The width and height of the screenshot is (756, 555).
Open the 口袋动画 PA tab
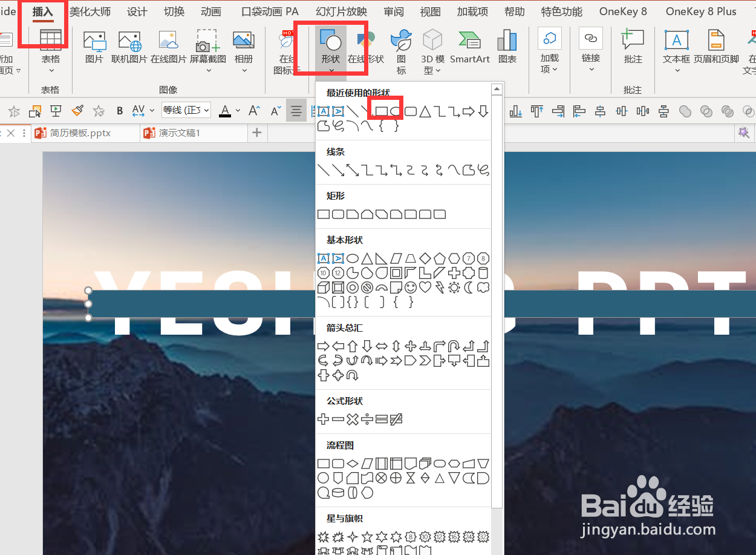[270, 11]
